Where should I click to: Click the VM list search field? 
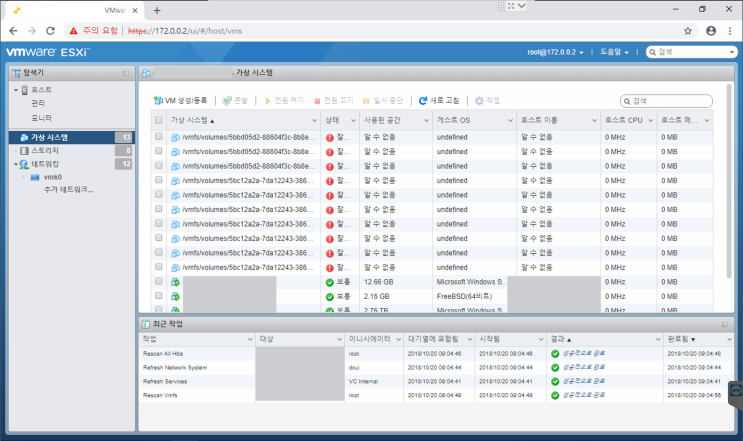point(666,101)
